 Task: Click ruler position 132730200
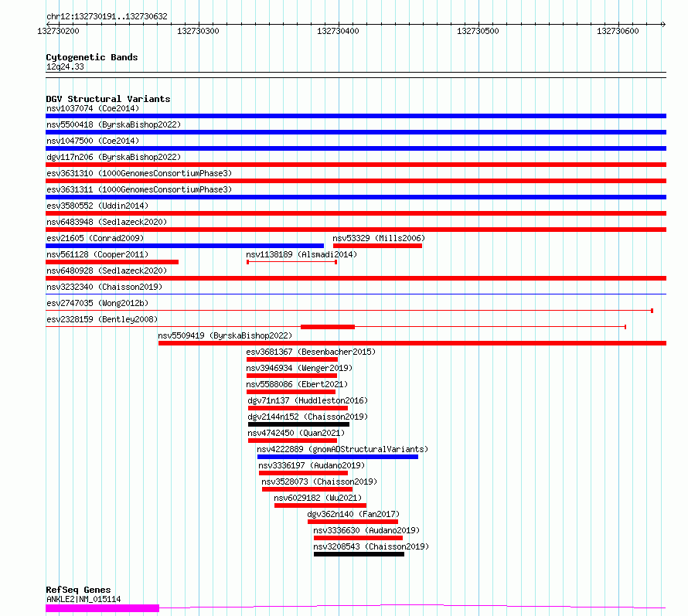tap(58, 31)
